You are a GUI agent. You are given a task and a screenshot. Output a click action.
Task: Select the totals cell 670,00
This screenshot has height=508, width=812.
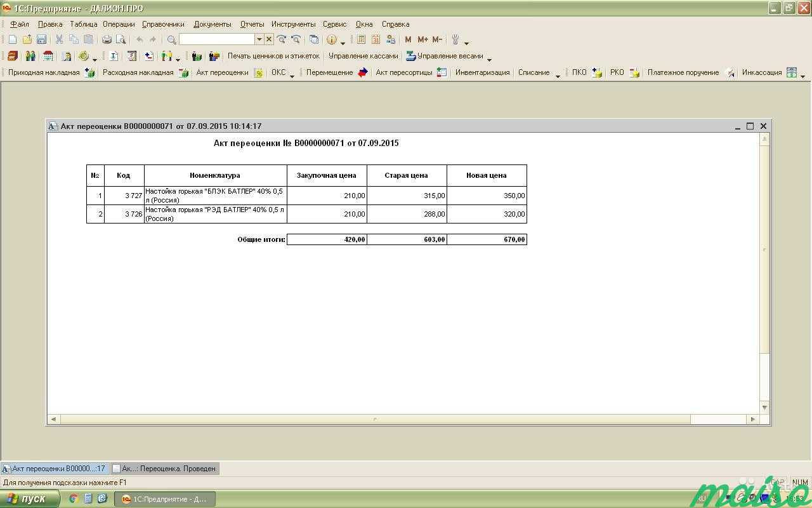pos(487,239)
